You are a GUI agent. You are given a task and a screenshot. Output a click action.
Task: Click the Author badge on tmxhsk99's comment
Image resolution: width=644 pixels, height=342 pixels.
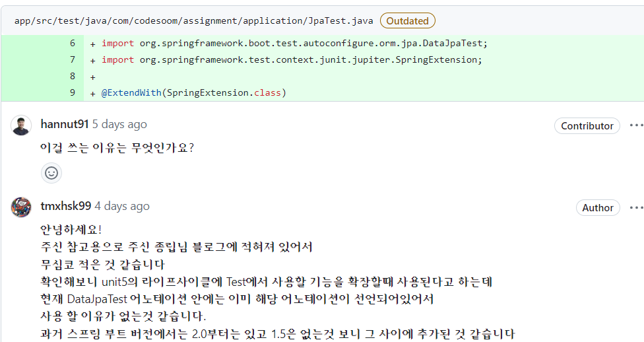pos(598,207)
